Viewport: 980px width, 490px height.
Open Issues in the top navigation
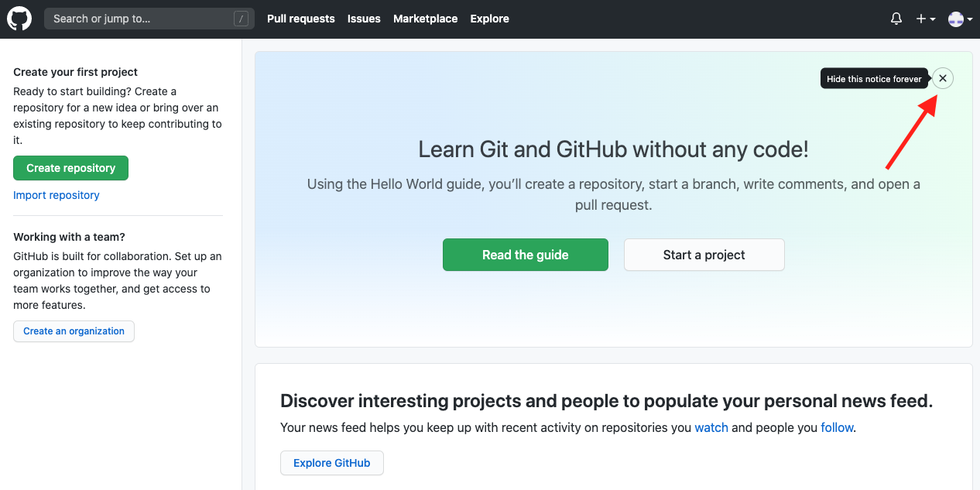coord(364,19)
